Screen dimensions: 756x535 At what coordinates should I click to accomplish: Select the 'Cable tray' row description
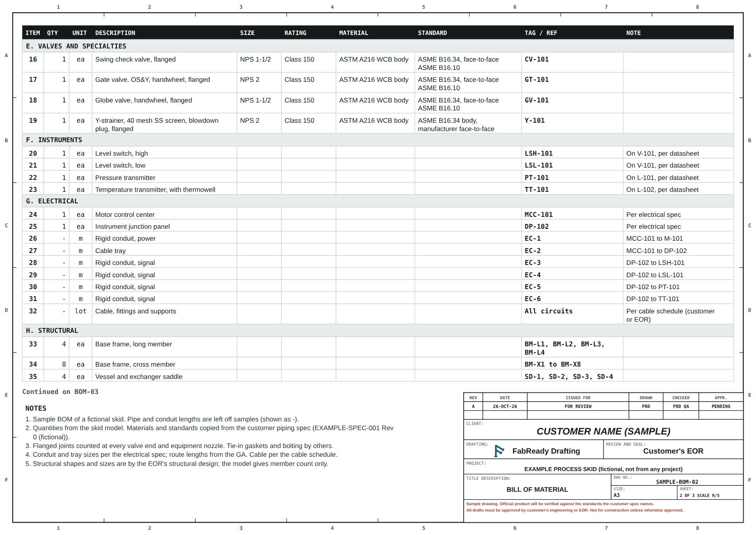[x=110, y=251]
